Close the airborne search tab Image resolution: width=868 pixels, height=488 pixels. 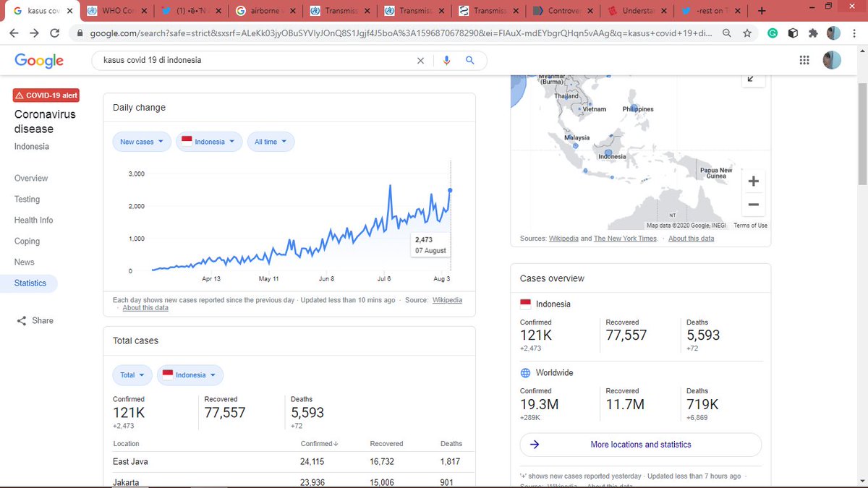pyautogui.click(x=292, y=11)
